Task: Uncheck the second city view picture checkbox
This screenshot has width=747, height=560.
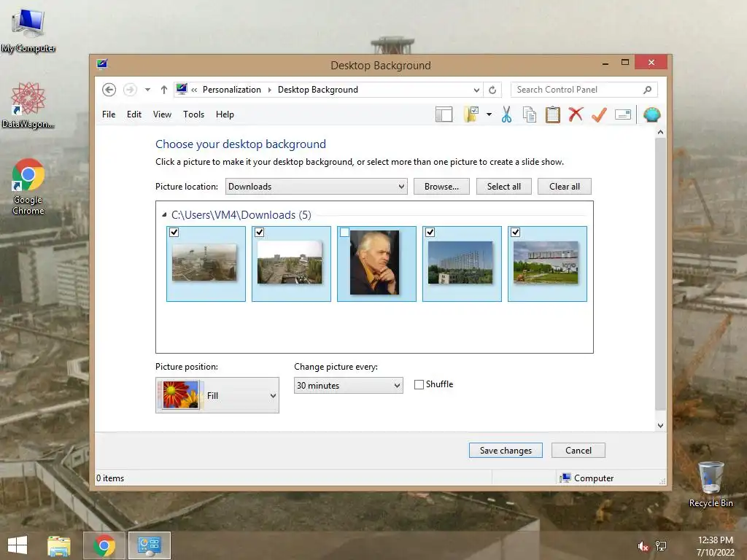Action: 259,233
